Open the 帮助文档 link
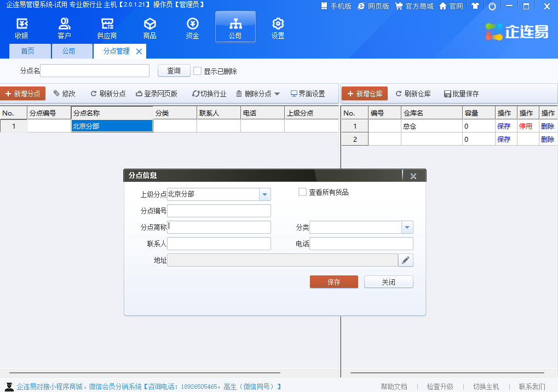This screenshot has height=392, width=558. coord(394,387)
